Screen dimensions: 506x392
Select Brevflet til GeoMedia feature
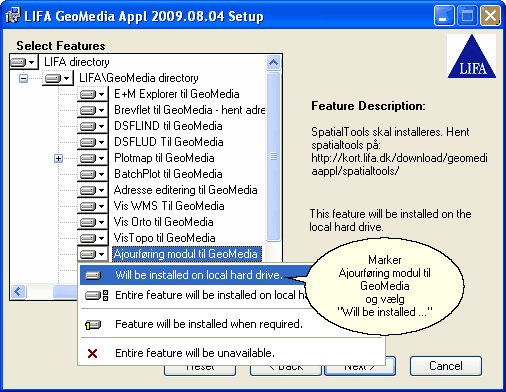click(189, 110)
